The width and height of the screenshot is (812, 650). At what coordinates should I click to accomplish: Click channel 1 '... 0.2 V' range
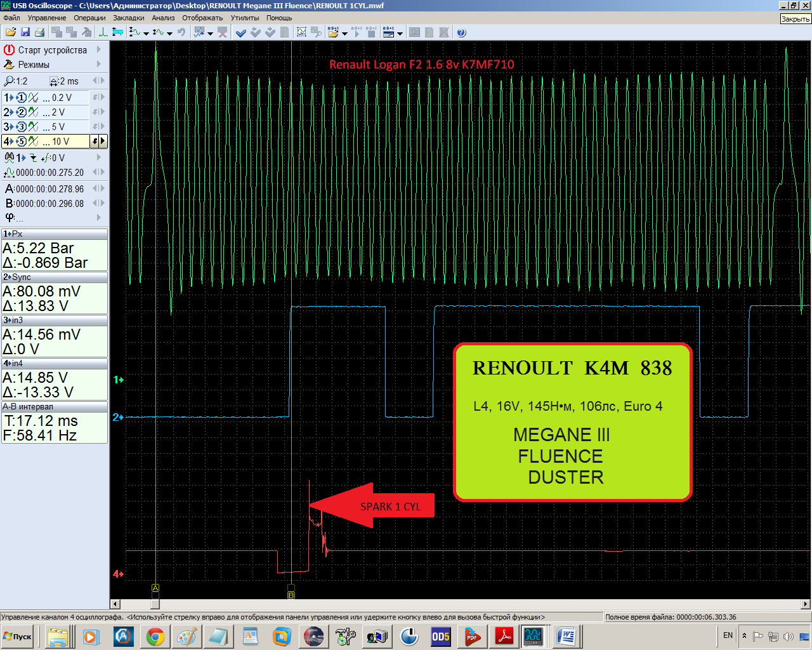pos(57,98)
